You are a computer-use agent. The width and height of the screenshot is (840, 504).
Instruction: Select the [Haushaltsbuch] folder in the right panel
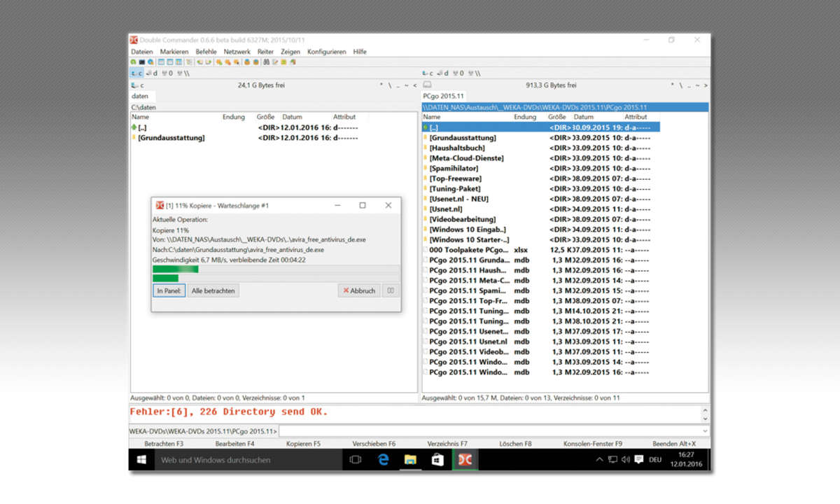coord(456,148)
